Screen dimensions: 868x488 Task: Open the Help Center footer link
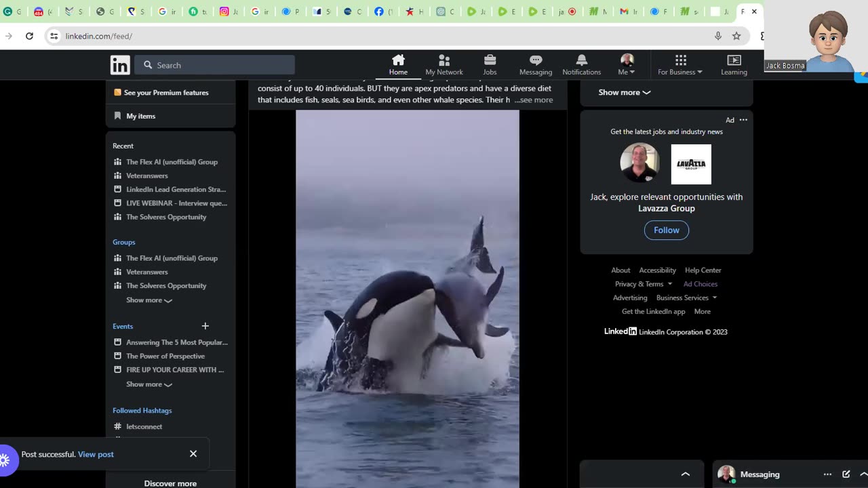click(703, 270)
